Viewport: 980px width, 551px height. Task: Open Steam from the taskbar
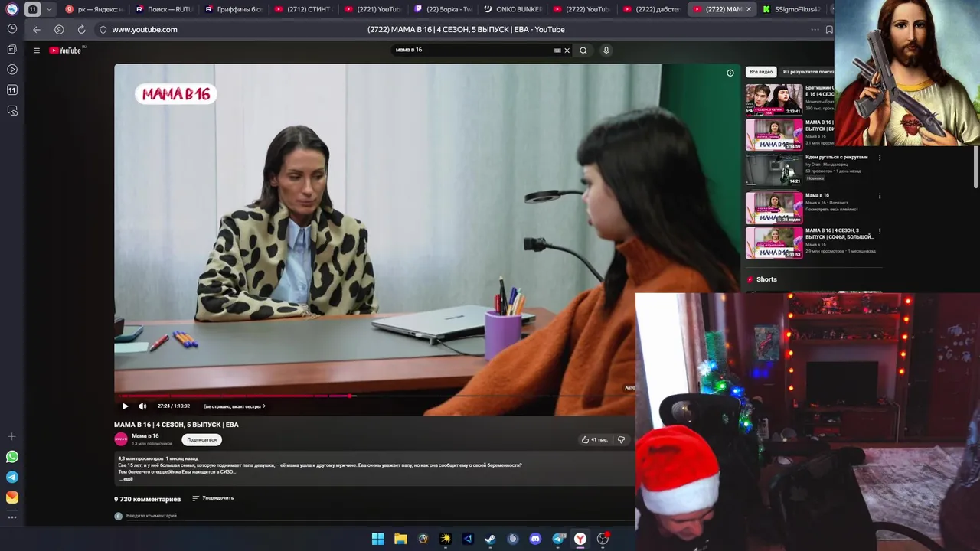click(490, 539)
